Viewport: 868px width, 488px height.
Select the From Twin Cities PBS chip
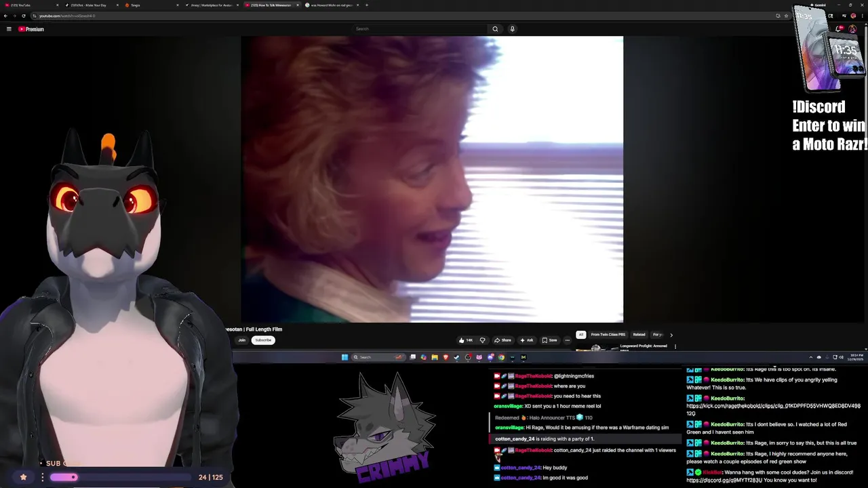[608, 334]
